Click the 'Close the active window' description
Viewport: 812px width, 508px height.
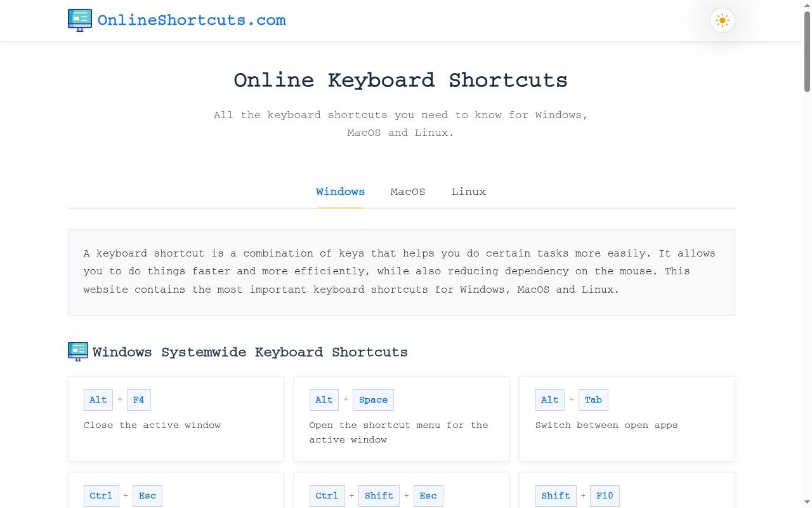(x=152, y=425)
